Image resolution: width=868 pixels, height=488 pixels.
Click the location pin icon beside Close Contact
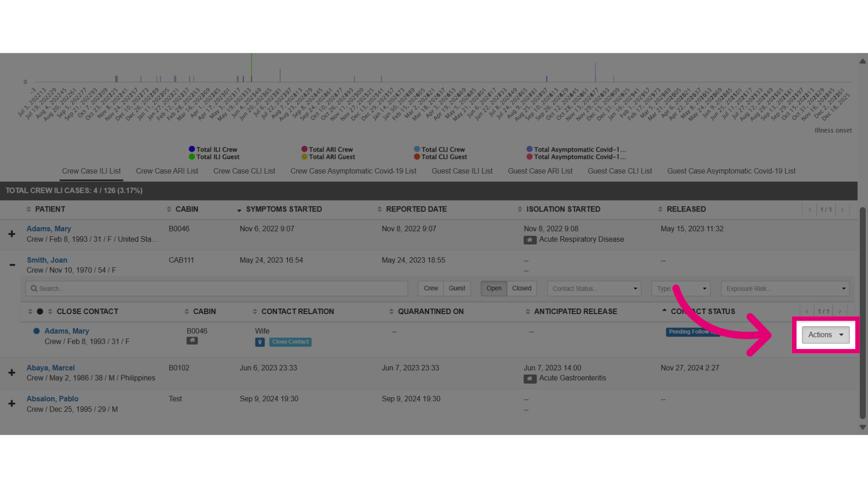[x=260, y=343]
